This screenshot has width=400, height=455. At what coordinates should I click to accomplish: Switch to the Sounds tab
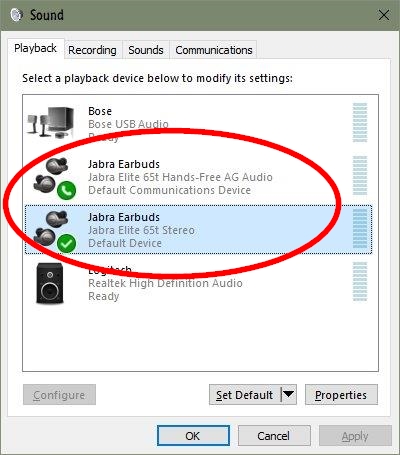[x=146, y=50]
